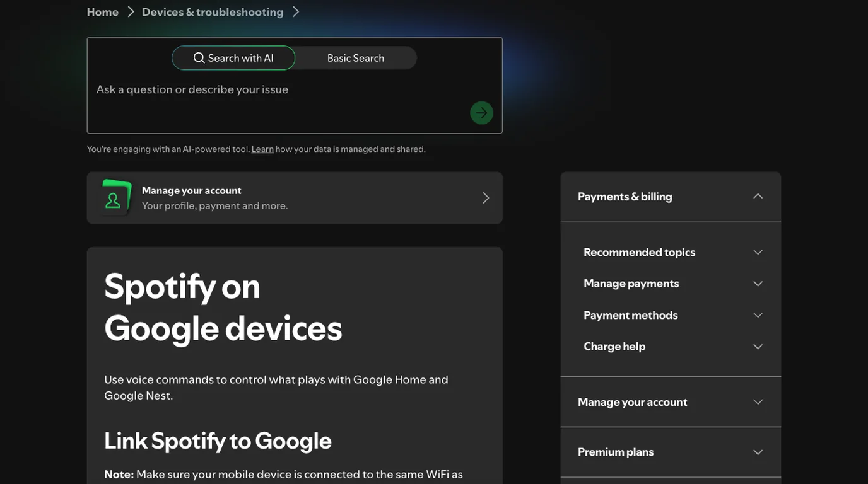
Task: Expand Manage your account sidebar section
Action: tap(671, 402)
